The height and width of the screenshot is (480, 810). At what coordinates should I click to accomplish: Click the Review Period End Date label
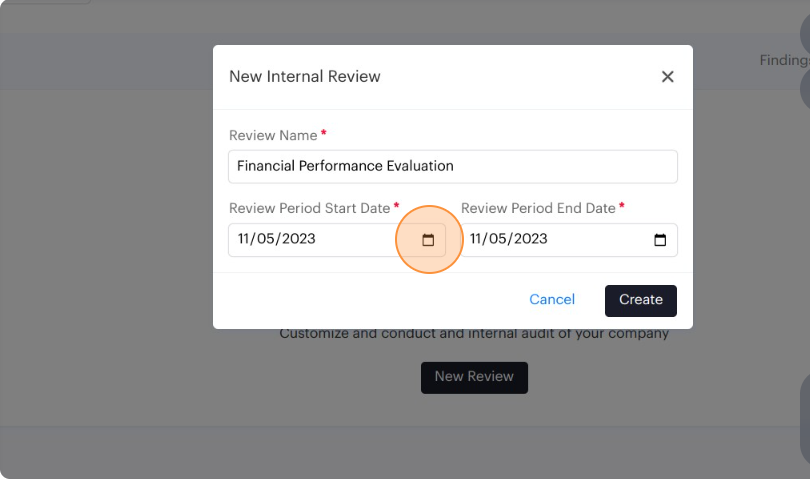click(538, 208)
